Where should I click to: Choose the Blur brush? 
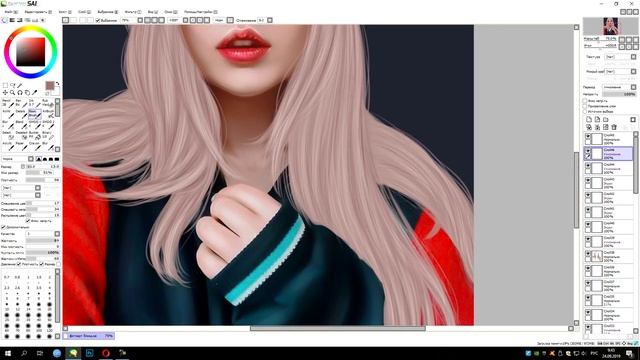[x=8, y=125]
